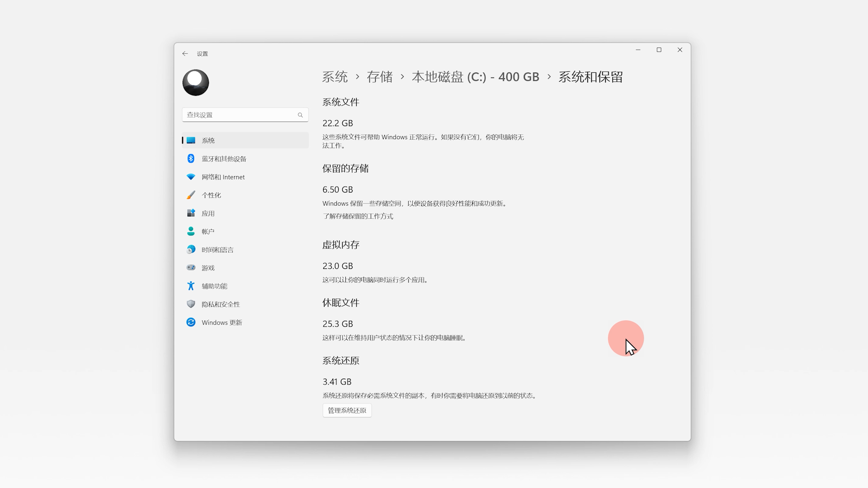Open the 应用 apps section

(x=208, y=213)
